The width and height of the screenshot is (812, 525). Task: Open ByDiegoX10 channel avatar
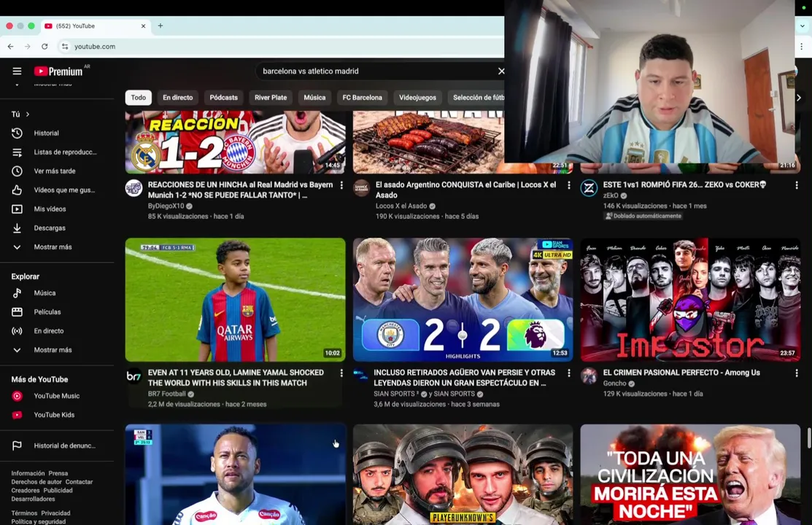tap(134, 188)
